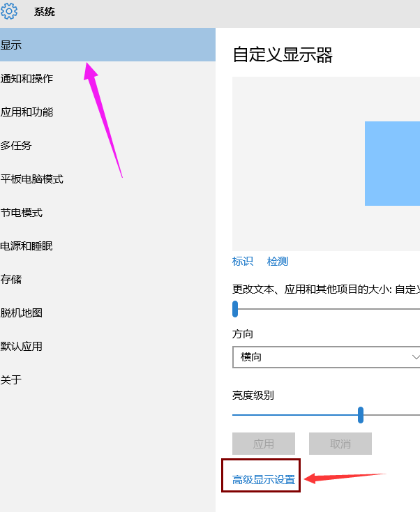Viewport: 420px width, 512px height.
Task: Click the 标识 link
Action: (x=243, y=262)
